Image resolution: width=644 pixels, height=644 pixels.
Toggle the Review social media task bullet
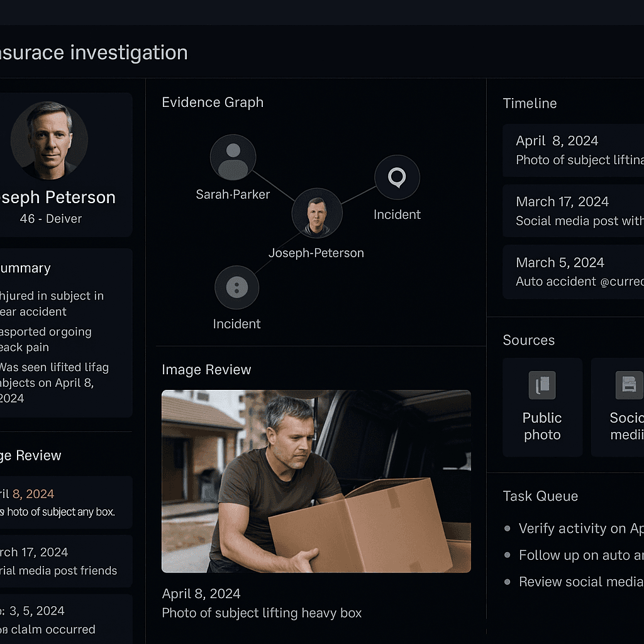pos(507,582)
